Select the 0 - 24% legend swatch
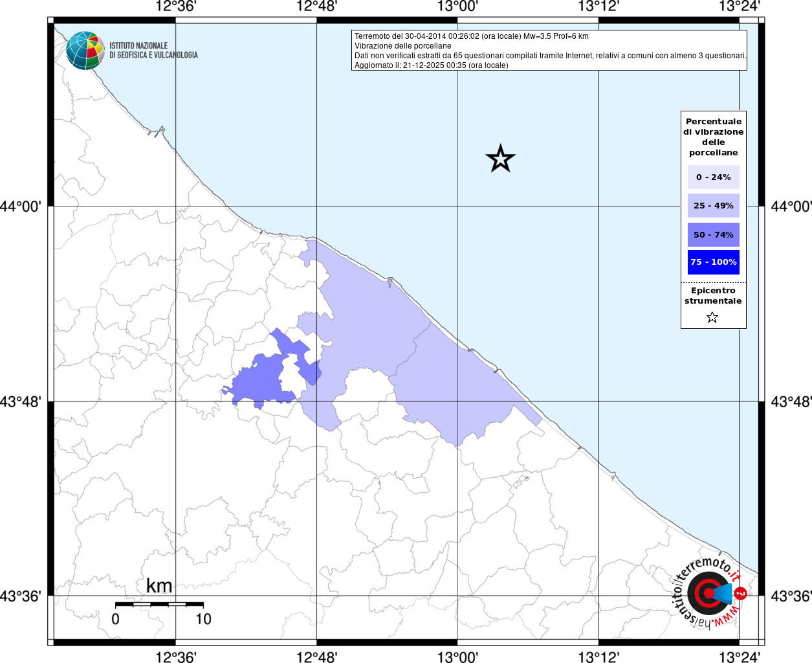The width and height of the screenshot is (812, 663). click(x=713, y=177)
